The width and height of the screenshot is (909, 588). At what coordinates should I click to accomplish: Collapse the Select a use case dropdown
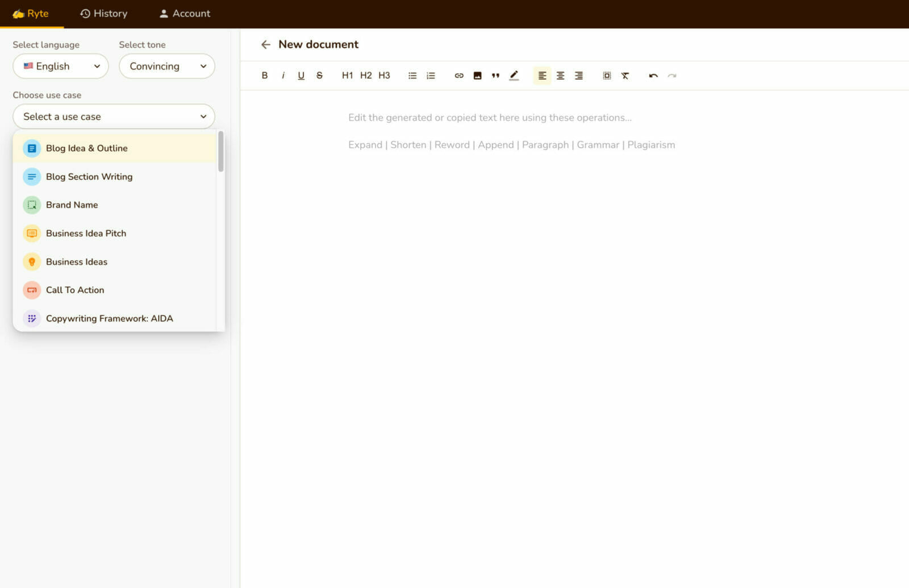(x=114, y=116)
